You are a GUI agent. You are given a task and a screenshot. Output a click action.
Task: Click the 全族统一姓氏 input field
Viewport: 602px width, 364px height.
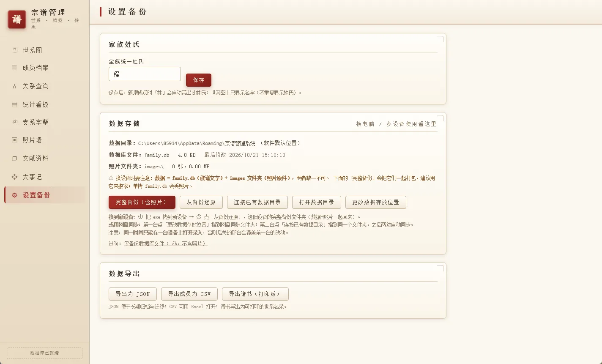tap(145, 74)
